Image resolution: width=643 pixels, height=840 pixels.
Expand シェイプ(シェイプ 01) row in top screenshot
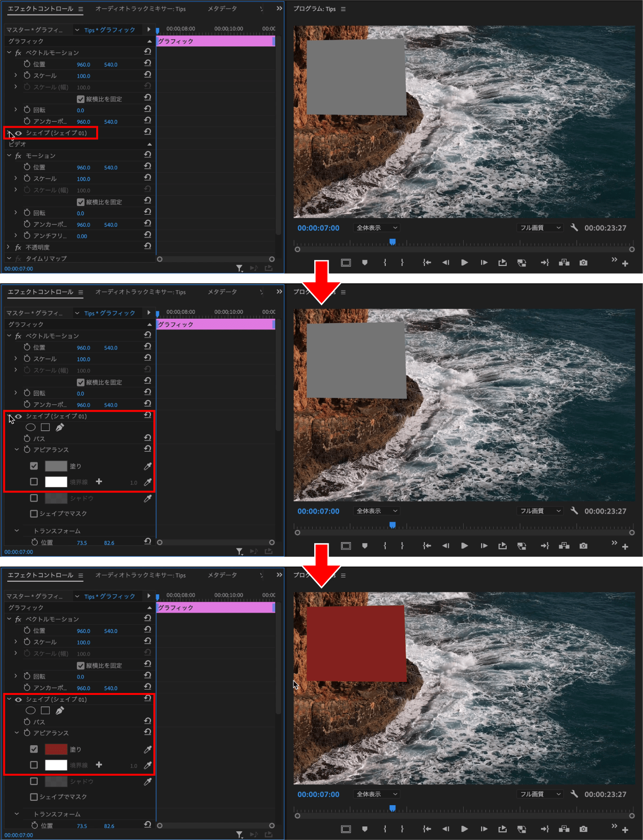click(x=9, y=133)
